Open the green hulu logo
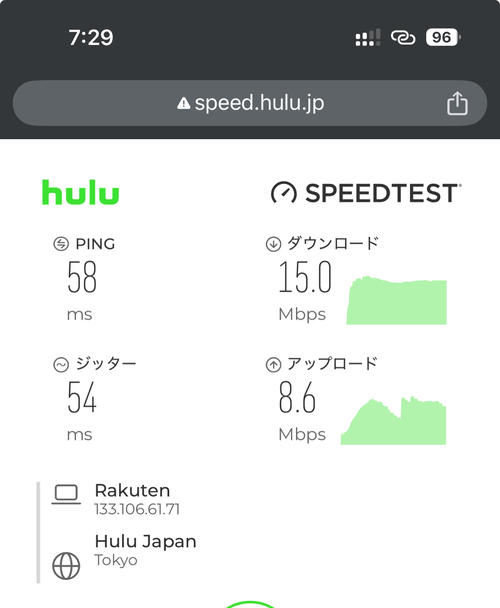Image resolution: width=500 pixels, height=608 pixels. tap(80, 192)
